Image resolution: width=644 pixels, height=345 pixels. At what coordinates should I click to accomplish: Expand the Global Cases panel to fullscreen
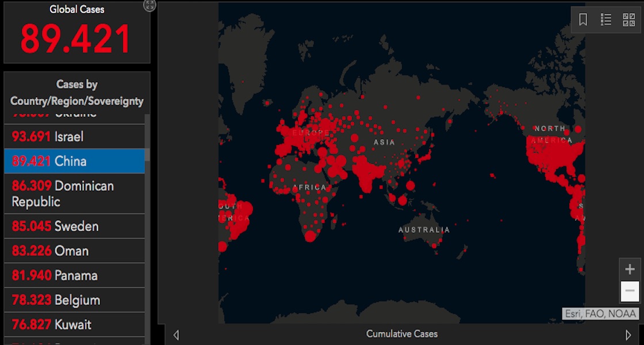[149, 6]
